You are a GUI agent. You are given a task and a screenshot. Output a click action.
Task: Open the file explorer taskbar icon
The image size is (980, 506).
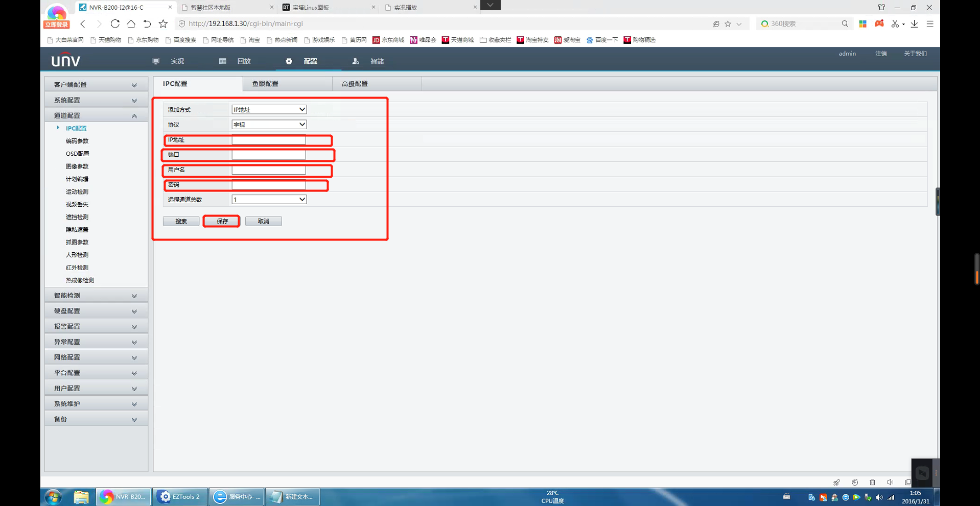click(81, 496)
